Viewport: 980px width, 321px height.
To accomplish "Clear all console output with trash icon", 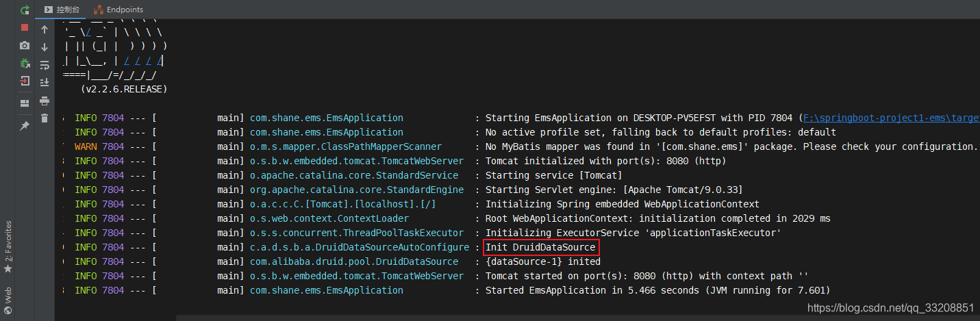I will point(45,118).
